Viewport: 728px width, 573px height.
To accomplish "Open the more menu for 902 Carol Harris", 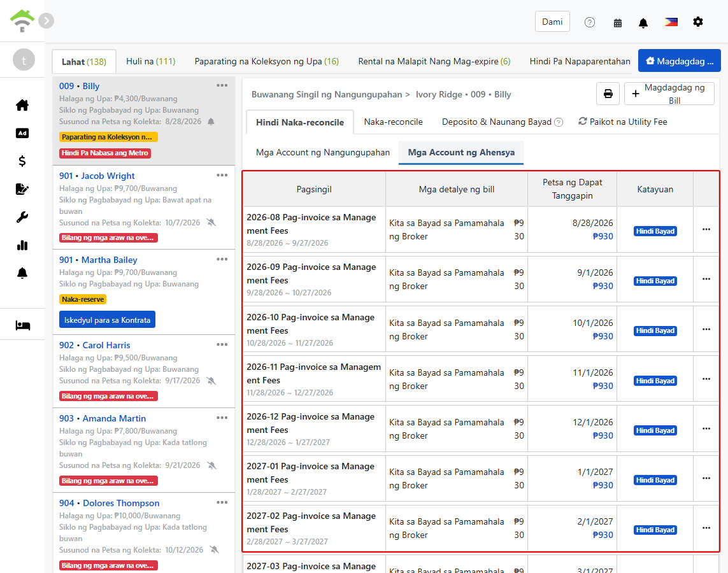I will pos(222,344).
